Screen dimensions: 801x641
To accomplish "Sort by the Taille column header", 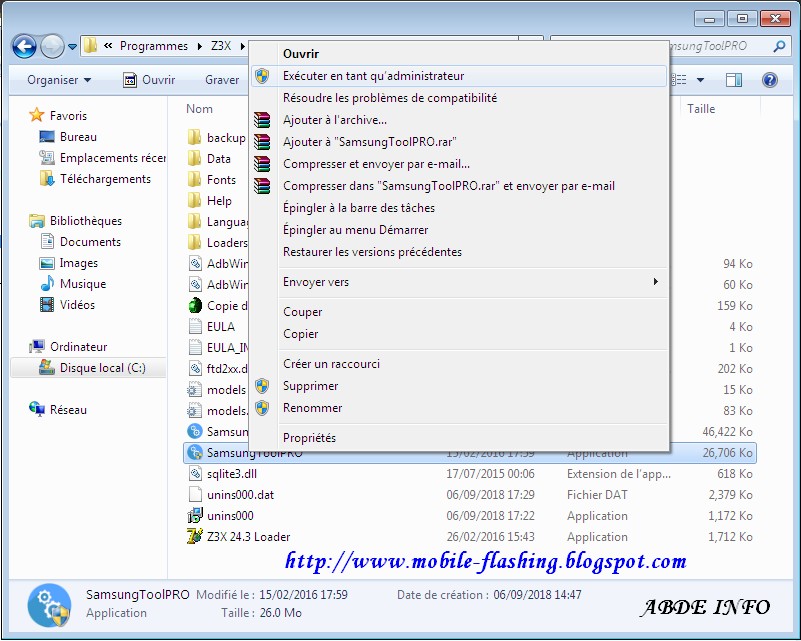I will coord(701,109).
